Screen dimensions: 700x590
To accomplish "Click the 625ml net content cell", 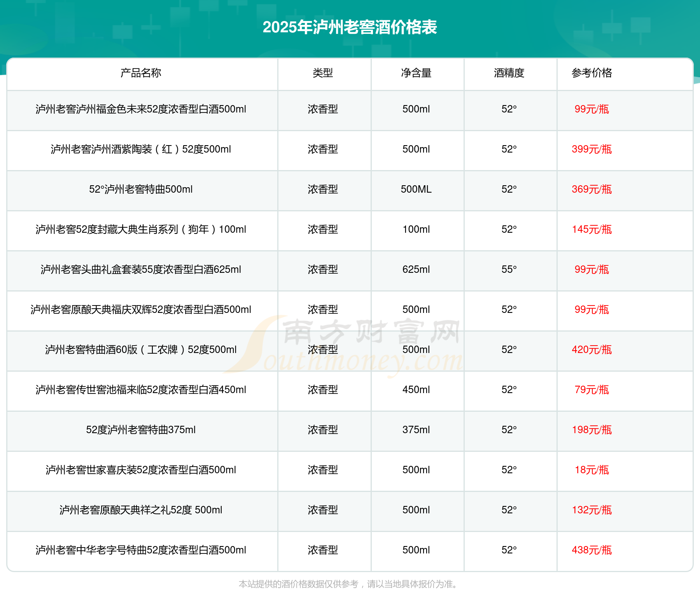I will pyautogui.click(x=416, y=270).
